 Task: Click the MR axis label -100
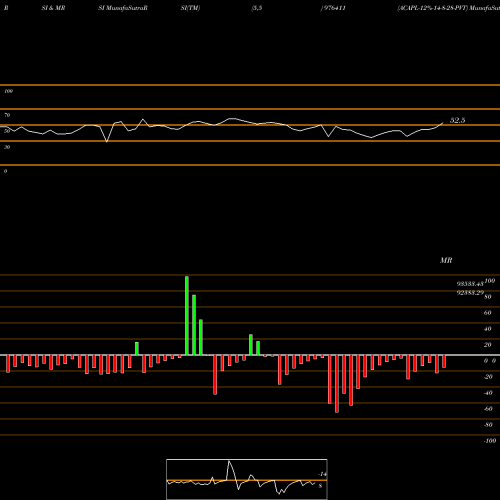(x=490, y=441)
